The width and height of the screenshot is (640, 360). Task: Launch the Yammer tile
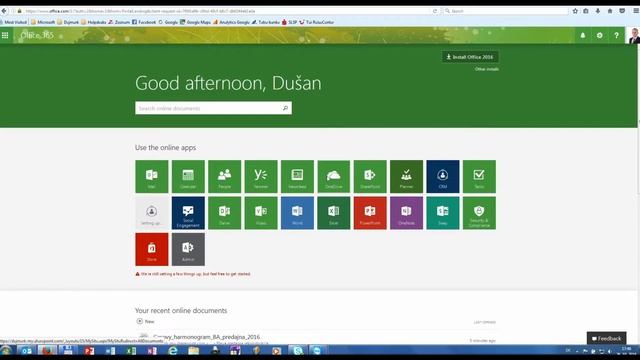click(x=261, y=176)
